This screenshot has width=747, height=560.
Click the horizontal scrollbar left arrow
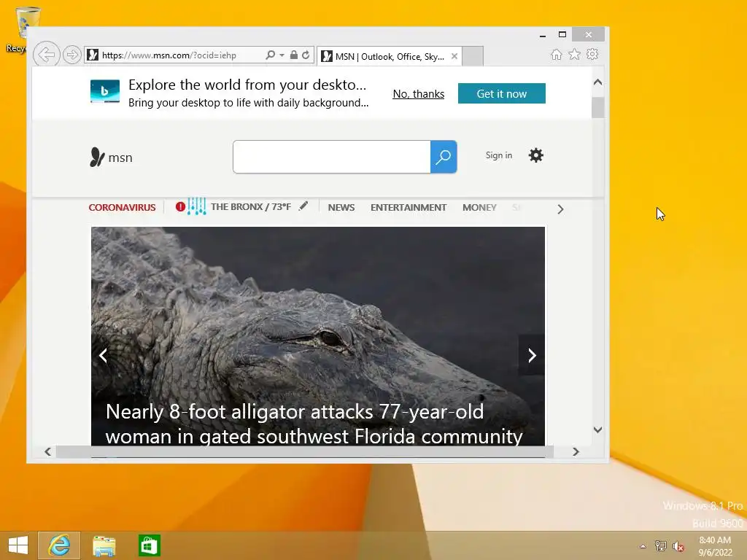(x=47, y=451)
